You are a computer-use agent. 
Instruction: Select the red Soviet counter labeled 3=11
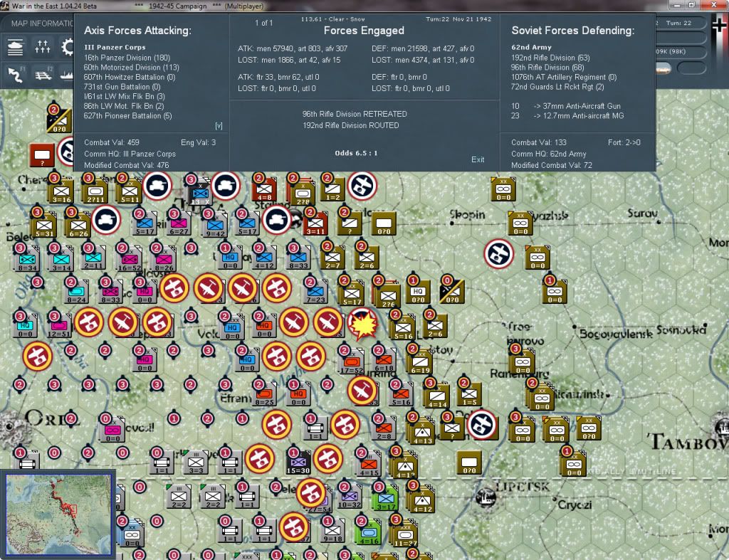(315, 224)
